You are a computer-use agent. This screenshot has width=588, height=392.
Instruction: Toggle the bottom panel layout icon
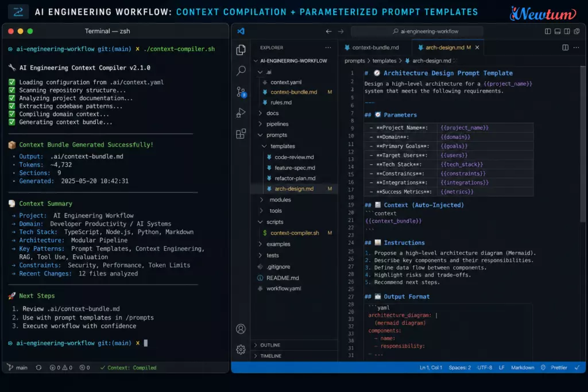point(558,32)
